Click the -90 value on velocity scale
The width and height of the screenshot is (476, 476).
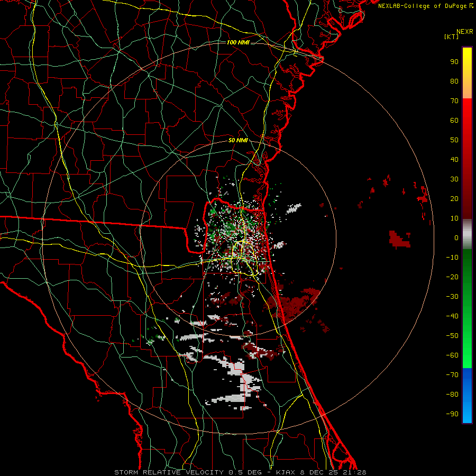point(452,414)
